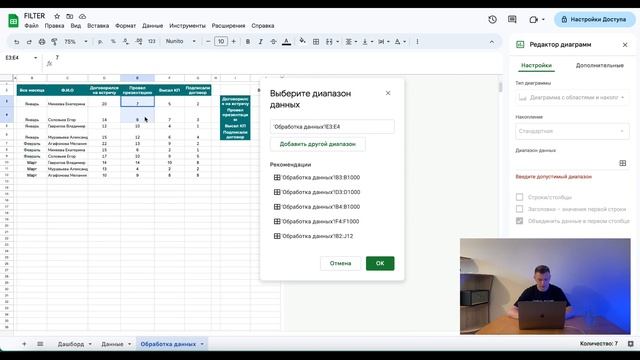Click the data range input field
The width and height of the screenshot is (640, 360).
click(332, 127)
